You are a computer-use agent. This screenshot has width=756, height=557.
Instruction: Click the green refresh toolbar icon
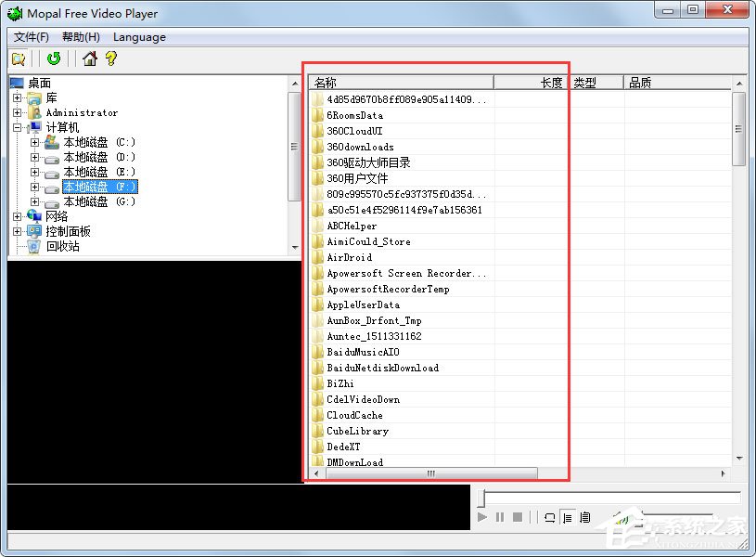54,59
